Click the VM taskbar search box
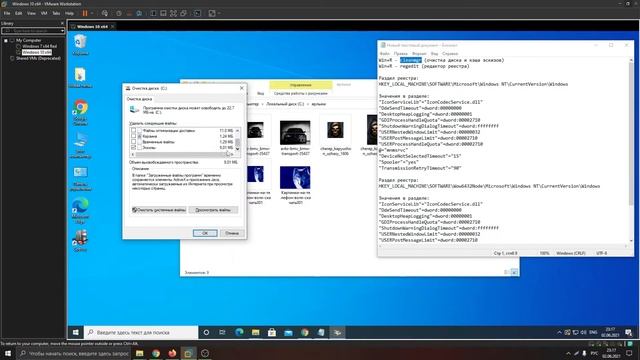 pos(141,333)
